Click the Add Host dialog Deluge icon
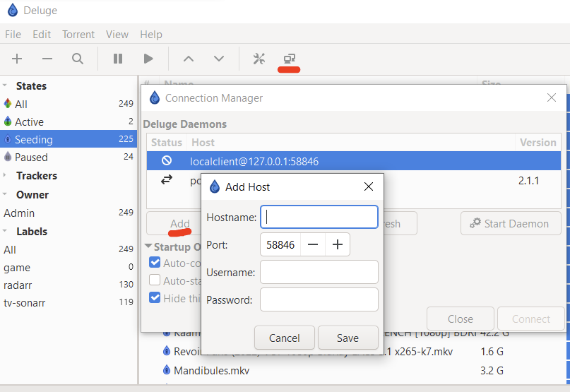Viewport: 570px width, 392px height. click(215, 186)
